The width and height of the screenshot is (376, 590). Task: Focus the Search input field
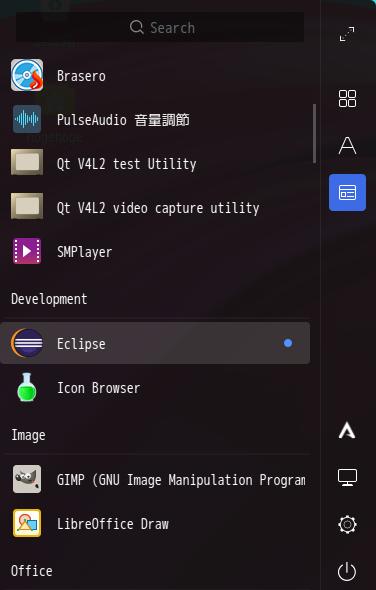pyautogui.click(x=160, y=27)
